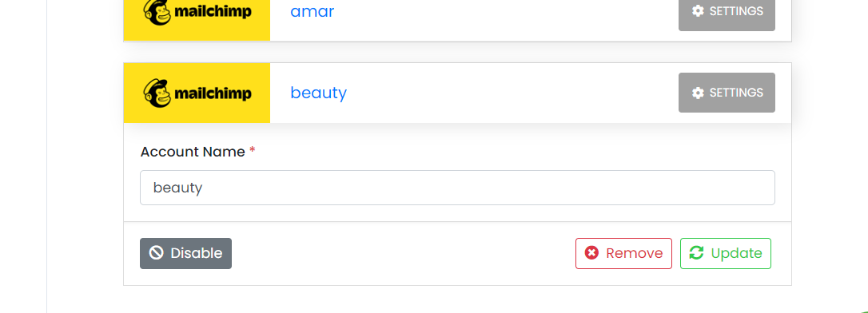Click the gear icon in amar's Settings button
Viewport: 868px width, 313px height.
[x=698, y=11]
